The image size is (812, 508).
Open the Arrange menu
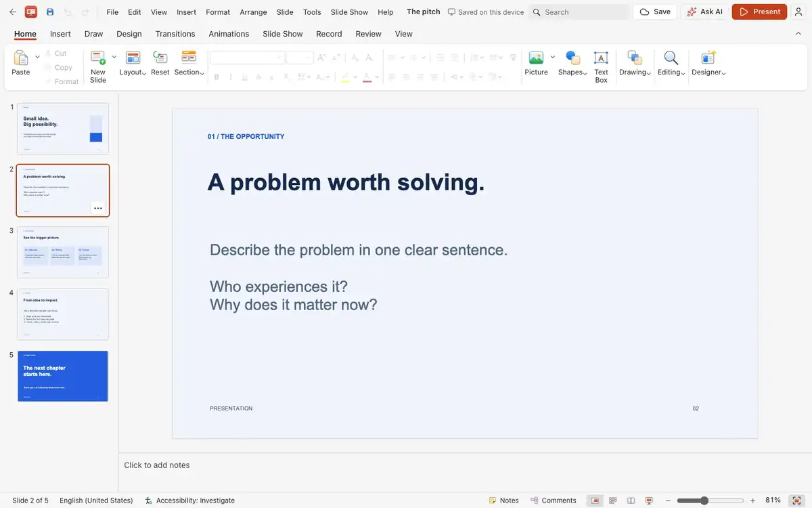click(x=253, y=12)
